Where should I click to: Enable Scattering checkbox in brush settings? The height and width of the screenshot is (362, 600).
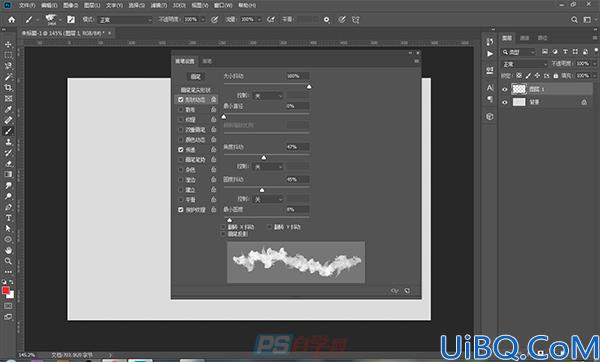(181, 109)
